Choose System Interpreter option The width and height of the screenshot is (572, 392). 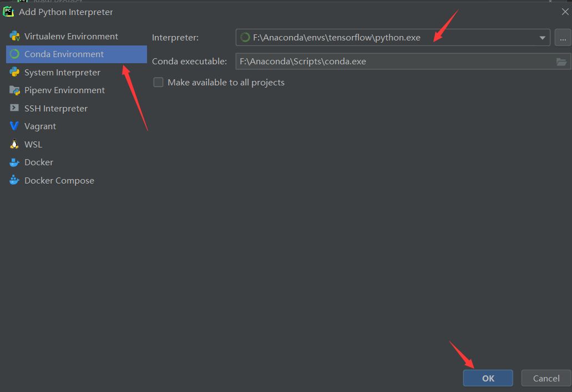[77, 72]
